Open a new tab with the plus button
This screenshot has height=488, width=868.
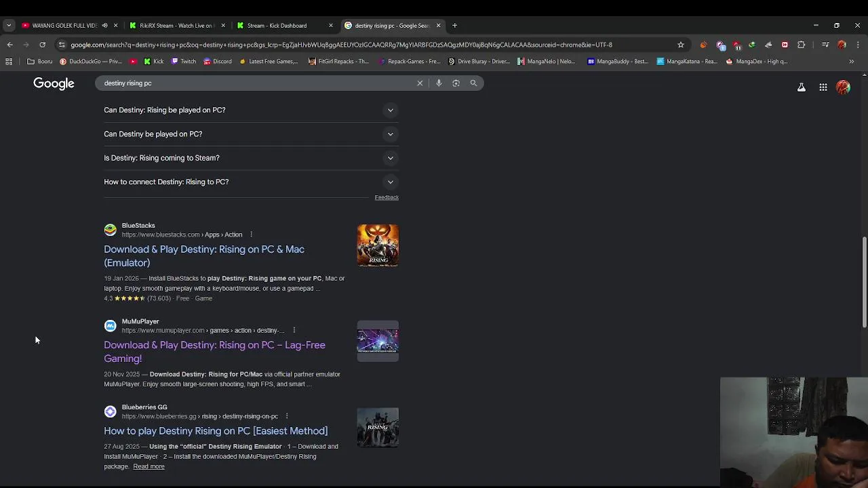pyautogui.click(x=454, y=26)
